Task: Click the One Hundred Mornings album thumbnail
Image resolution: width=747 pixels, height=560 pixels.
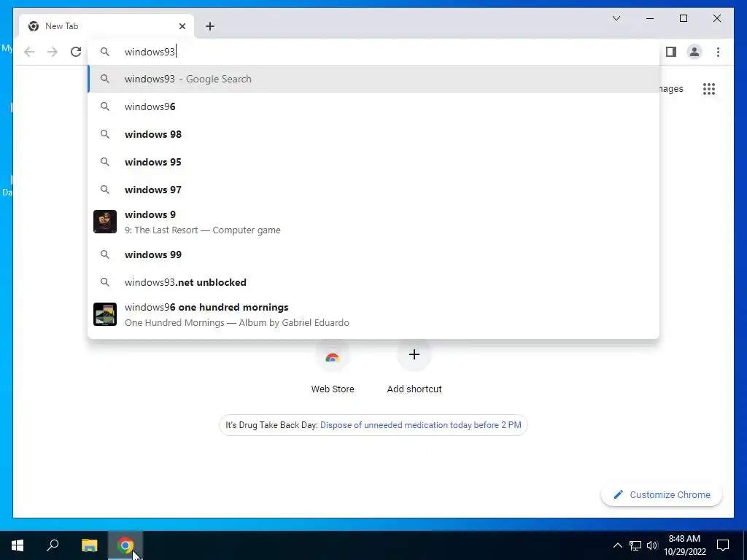Action: (105, 314)
